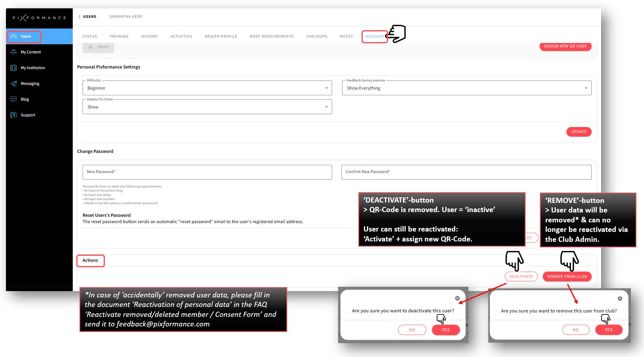Click Personal Pixformance Settings heading
The image size is (644, 357).
[109, 67]
